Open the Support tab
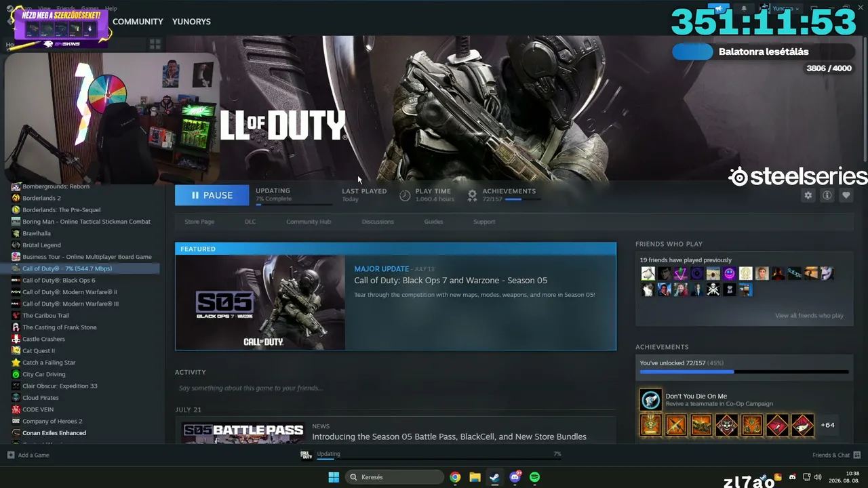This screenshot has height=488, width=868. [x=484, y=222]
